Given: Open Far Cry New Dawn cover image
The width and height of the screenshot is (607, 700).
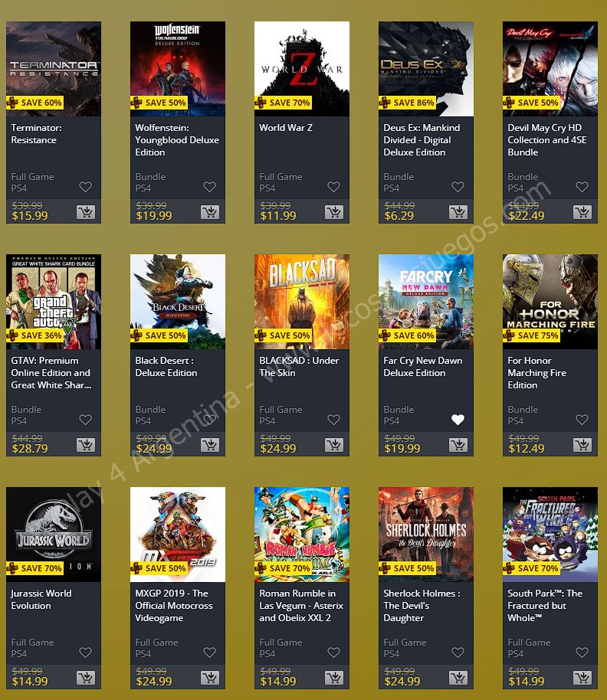Looking at the screenshot, I should click(x=426, y=302).
